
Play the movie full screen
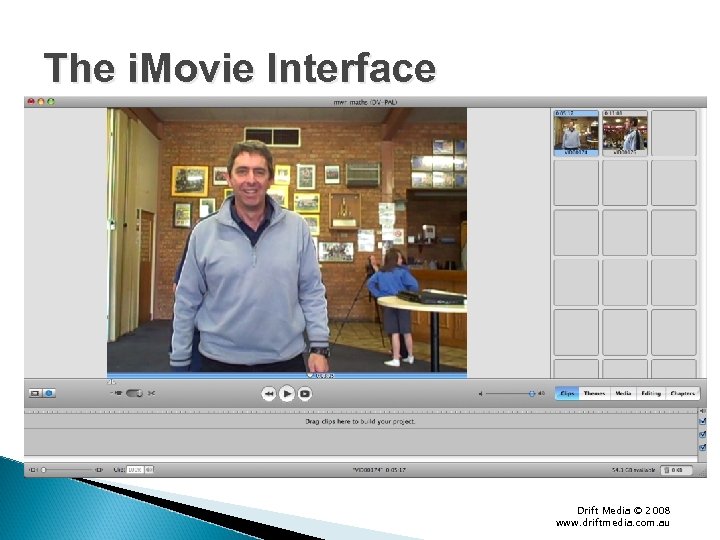click(x=304, y=394)
